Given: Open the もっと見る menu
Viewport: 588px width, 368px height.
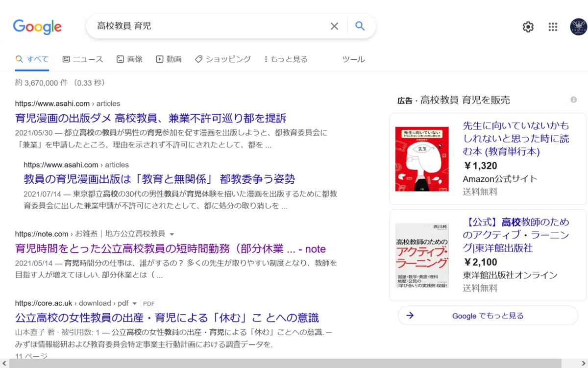Looking at the screenshot, I should (x=286, y=59).
